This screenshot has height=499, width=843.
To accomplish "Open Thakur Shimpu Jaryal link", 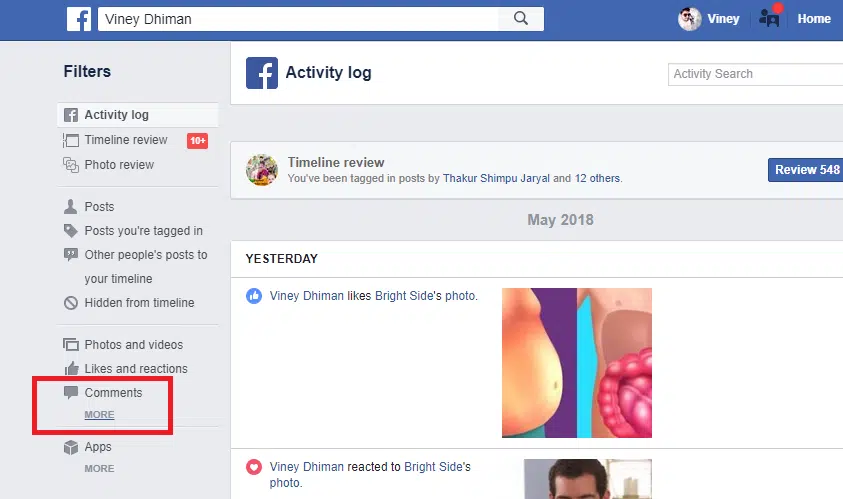I will click(496, 179).
